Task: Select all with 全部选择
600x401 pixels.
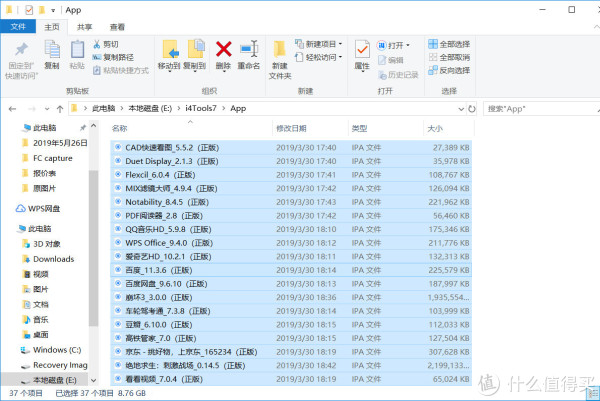Action: [449, 44]
